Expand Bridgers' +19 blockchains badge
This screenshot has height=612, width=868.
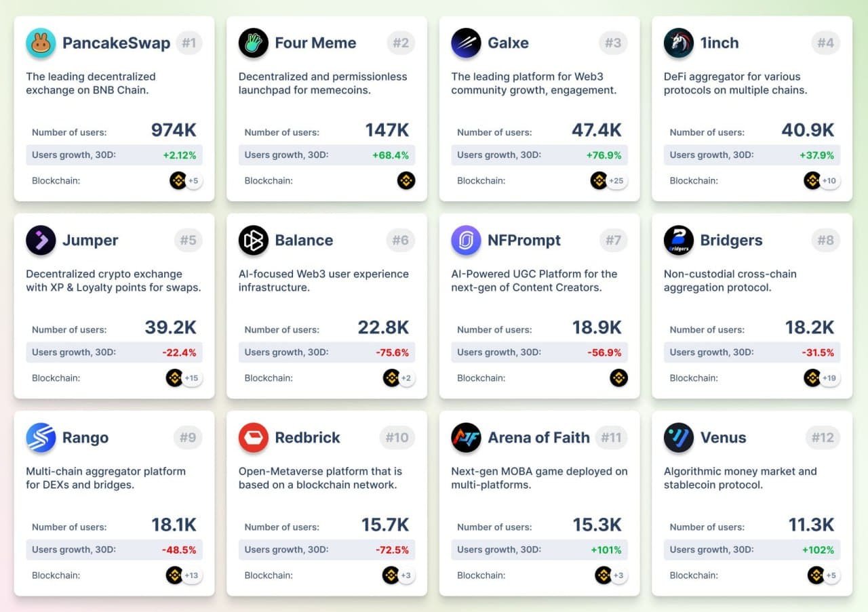tap(829, 378)
